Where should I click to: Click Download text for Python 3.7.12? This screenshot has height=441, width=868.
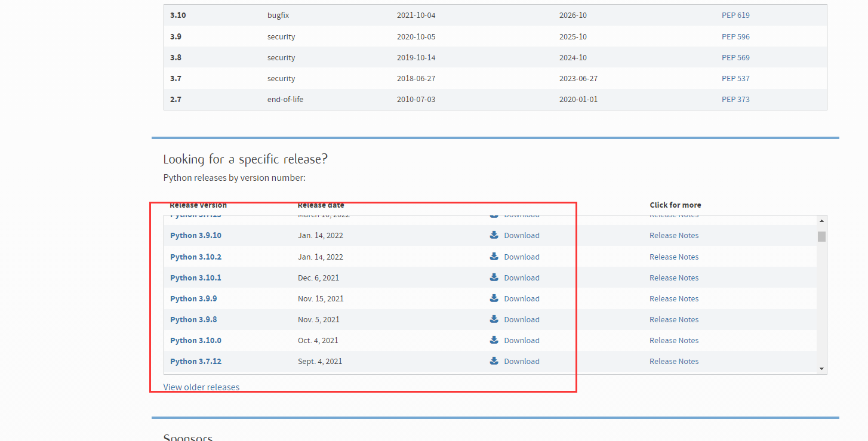(x=522, y=362)
